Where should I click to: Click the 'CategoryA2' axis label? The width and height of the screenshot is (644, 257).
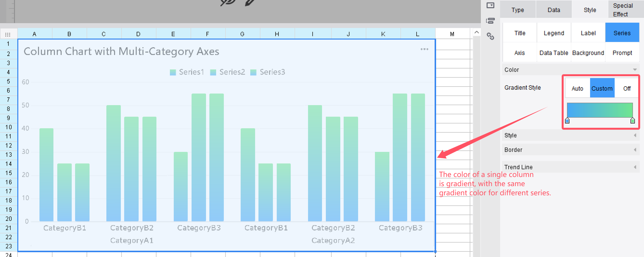pos(333,240)
